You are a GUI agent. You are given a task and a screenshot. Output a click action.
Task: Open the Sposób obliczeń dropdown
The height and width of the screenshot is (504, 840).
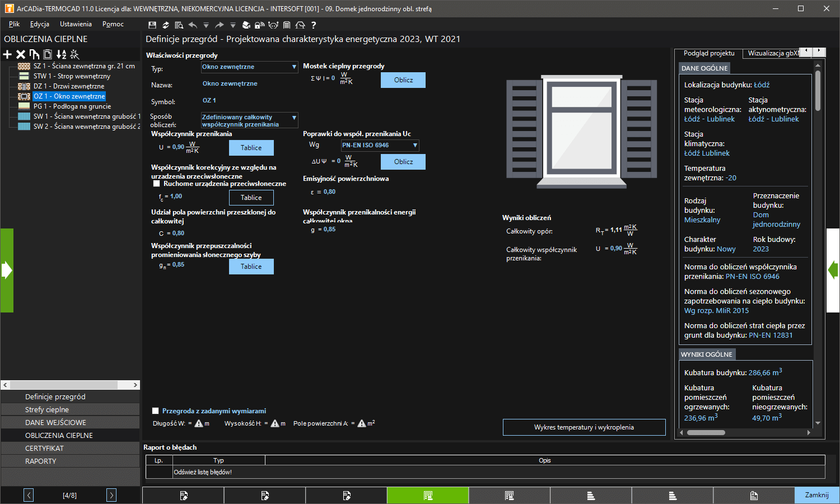250,120
